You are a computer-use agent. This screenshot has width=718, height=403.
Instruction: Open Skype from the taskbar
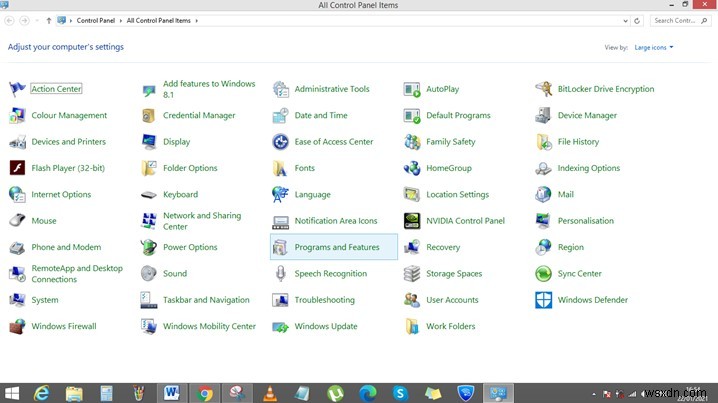coord(400,393)
